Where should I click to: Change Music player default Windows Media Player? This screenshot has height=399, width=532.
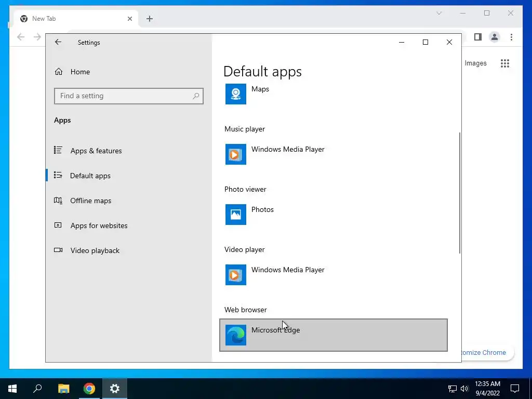tap(334, 154)
